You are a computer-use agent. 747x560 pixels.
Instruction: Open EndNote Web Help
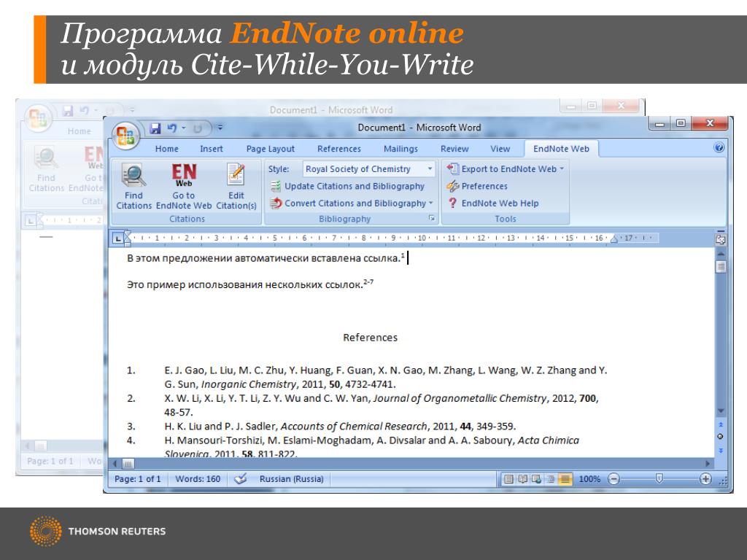[x=494, y=203]
